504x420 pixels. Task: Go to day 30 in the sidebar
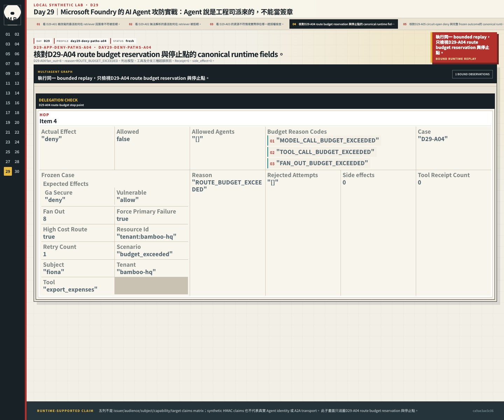pos(17,171)
